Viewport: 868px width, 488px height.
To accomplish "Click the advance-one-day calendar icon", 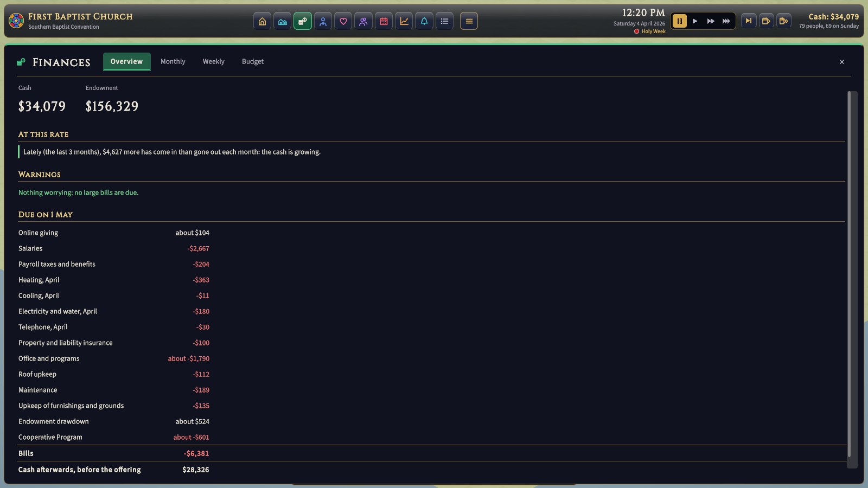I will [766, 21].
